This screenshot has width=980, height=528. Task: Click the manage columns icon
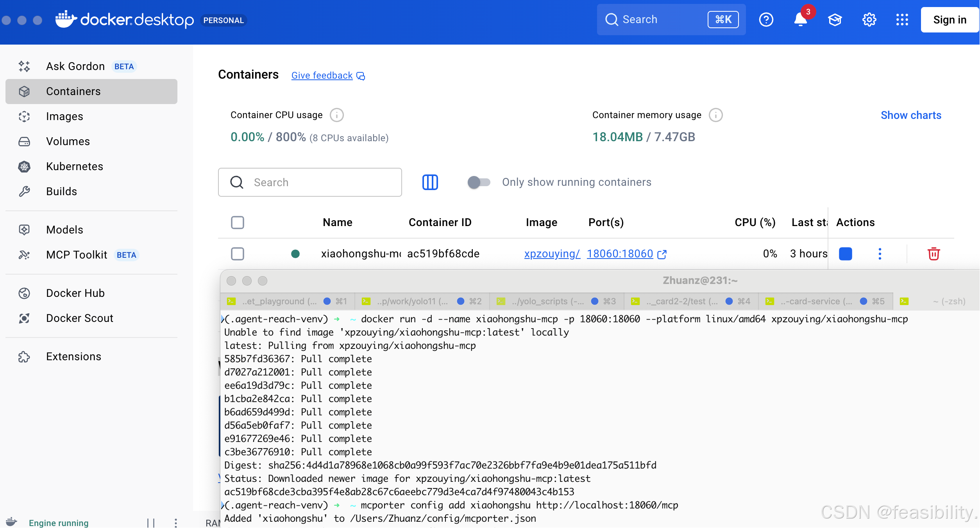tap(430, 182)
